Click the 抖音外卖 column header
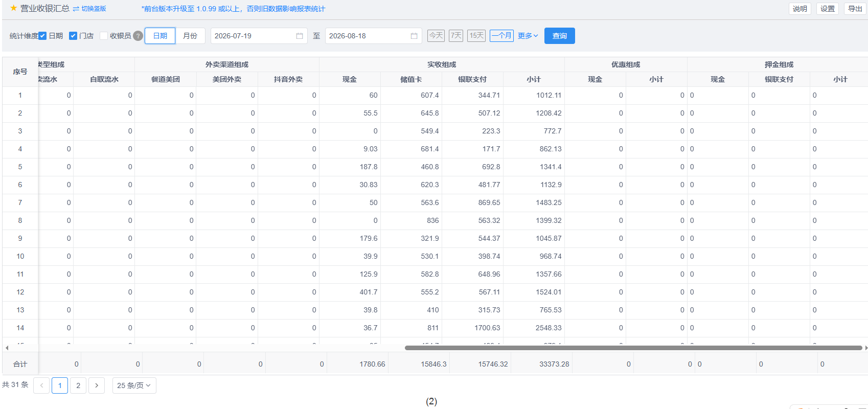Viewport: 868px width, 409px height. click(288, 79)
